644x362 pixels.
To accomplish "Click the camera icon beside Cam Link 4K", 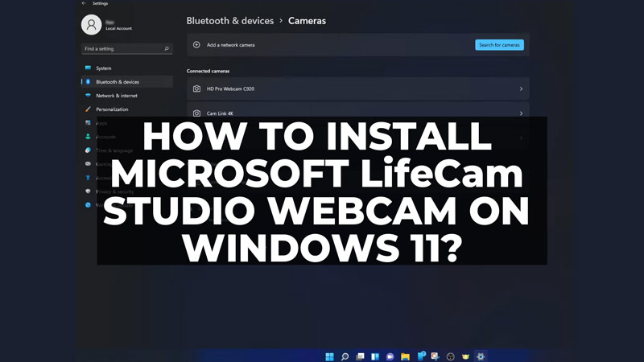I will click(x=196, y=113).
